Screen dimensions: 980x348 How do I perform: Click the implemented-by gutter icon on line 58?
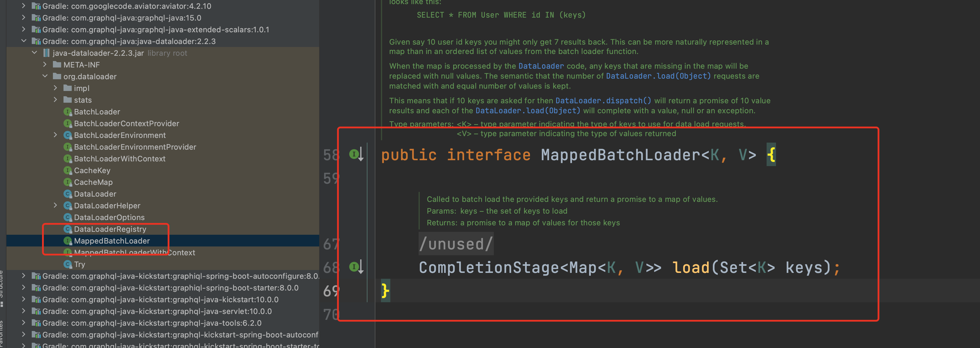point(356,155)
